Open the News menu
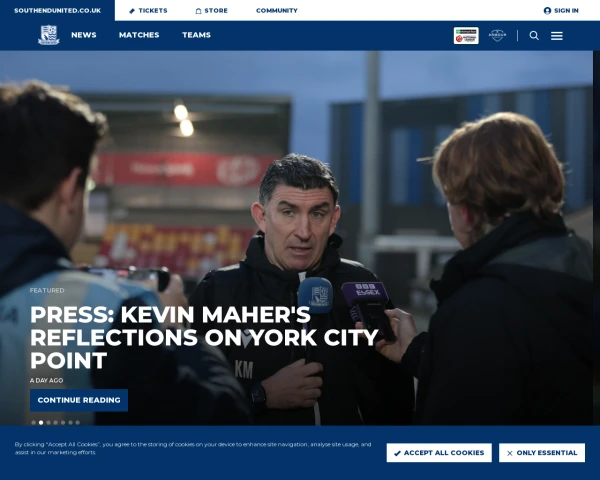600x480 pixels. coord(84,35)
